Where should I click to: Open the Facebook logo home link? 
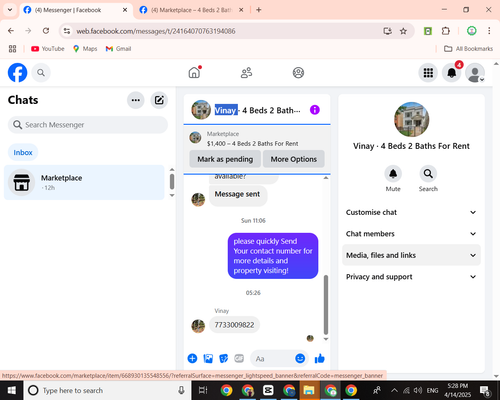point(17,73)
